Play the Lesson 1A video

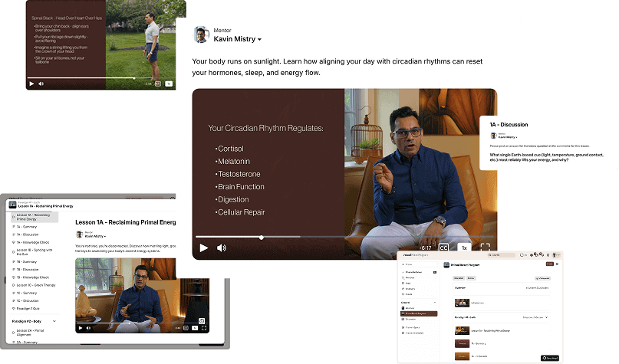[x=80, y=327]
